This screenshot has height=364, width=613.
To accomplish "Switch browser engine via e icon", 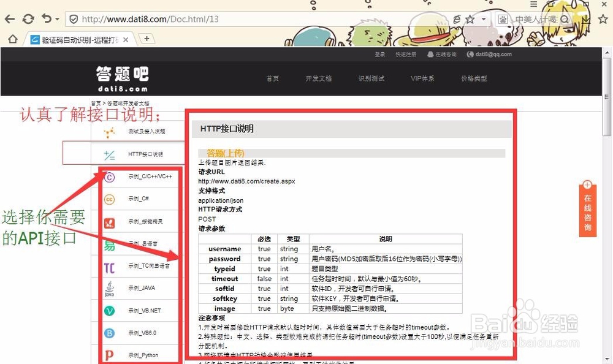I will (457, 19).
